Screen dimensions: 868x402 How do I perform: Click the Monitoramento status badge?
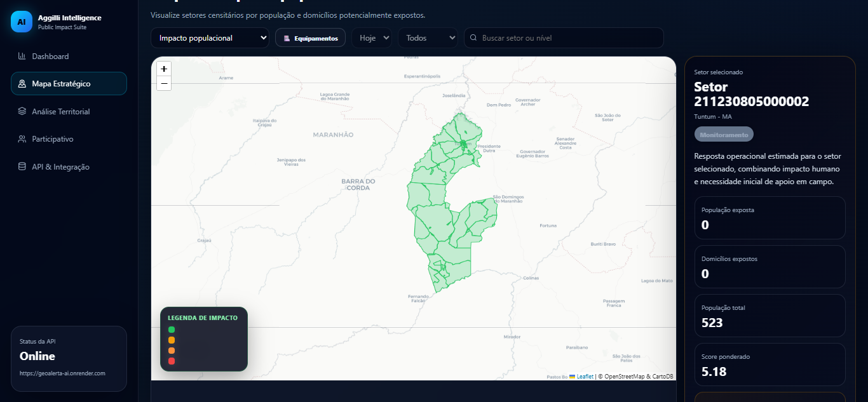click(724, 134)
